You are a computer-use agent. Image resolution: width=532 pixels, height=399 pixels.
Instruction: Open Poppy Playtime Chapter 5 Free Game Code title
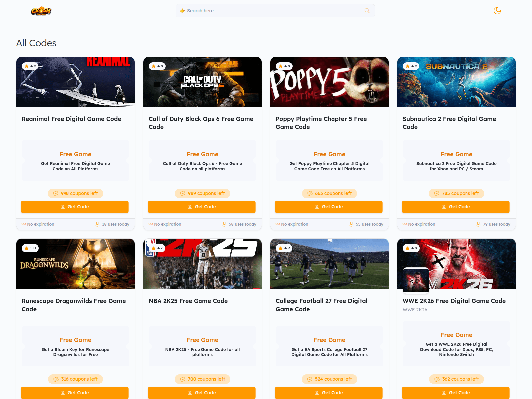tap(321, 123)
